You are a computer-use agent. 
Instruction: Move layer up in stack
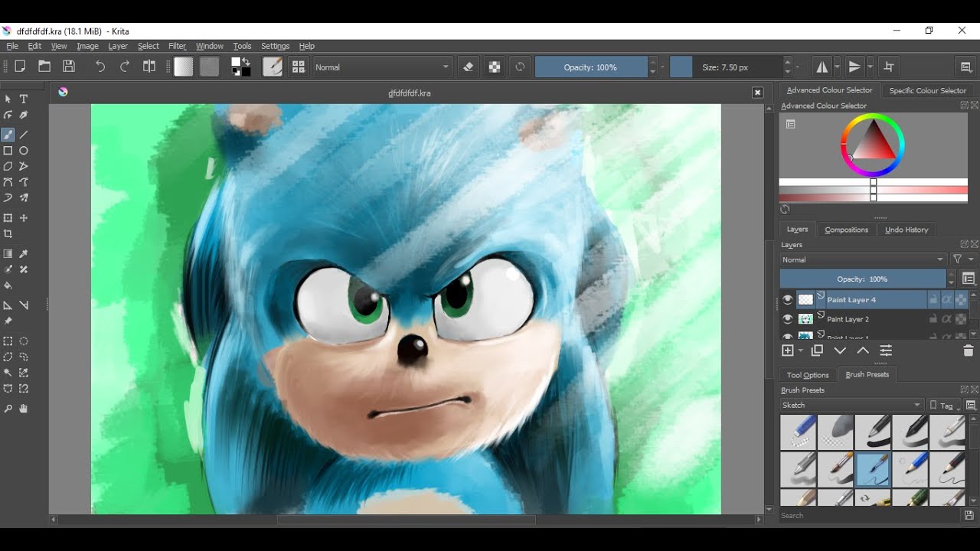(x=863, y=350)
